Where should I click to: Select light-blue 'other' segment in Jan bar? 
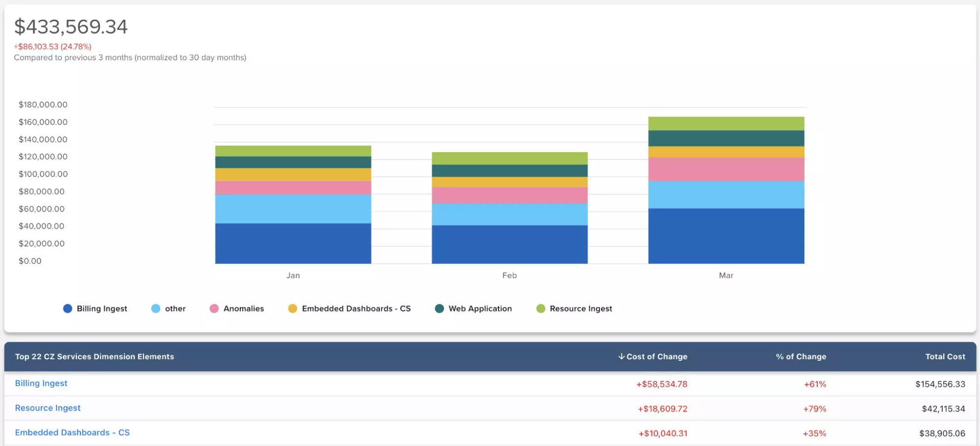[x=293, y=209]
